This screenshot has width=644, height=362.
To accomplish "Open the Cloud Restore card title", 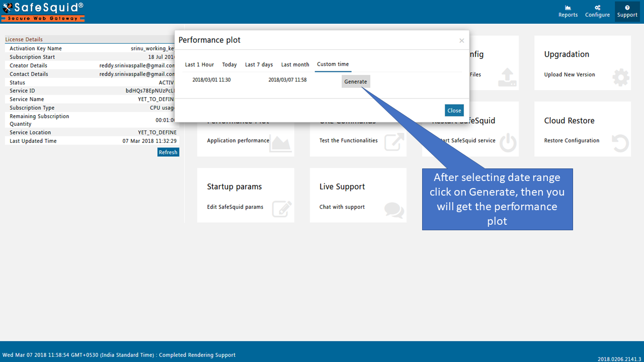I will [x=569, y=121].
